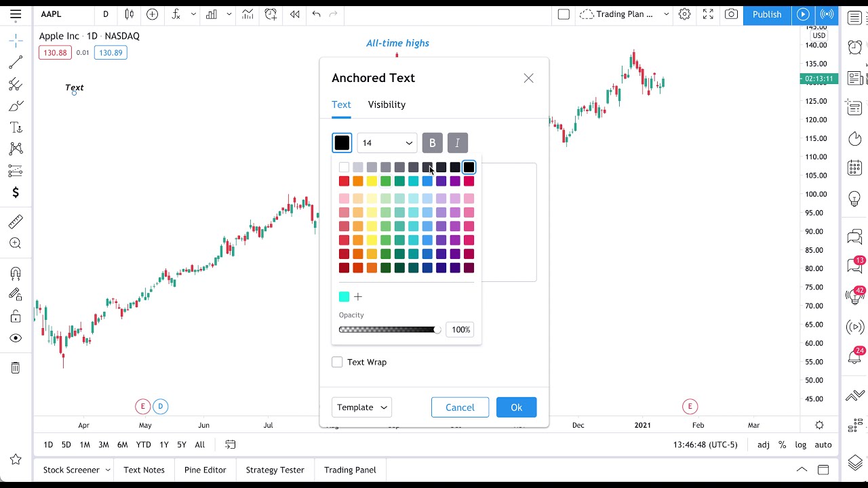Expand the indicators fx dropdown arrow
This screenshot has width=868, height=488.
[193, 14]
